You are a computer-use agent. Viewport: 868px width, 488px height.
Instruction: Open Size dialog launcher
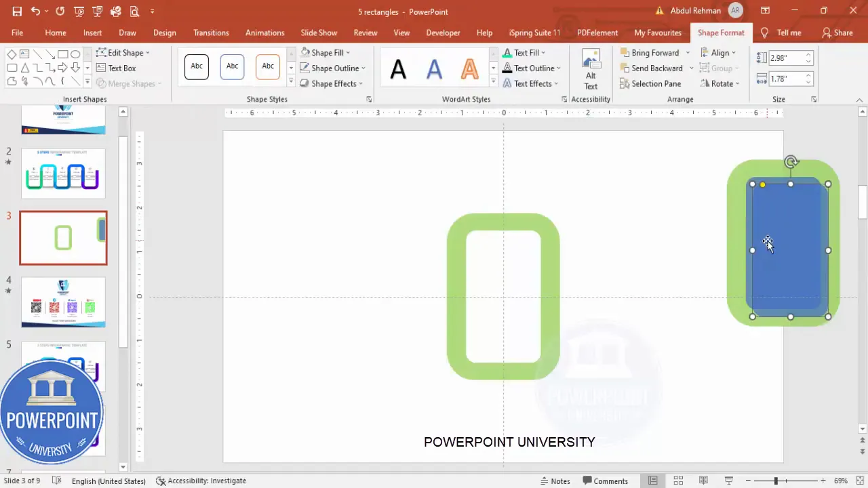814,100
